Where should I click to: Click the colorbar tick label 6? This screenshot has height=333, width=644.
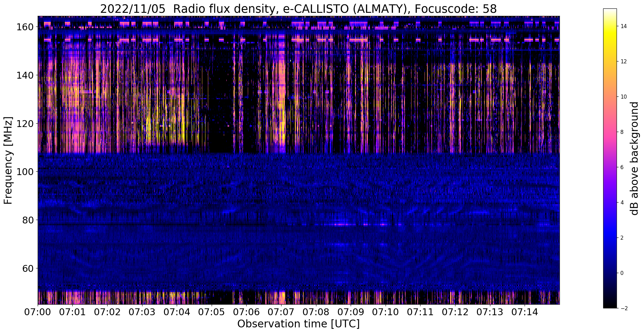coord(622,167)
